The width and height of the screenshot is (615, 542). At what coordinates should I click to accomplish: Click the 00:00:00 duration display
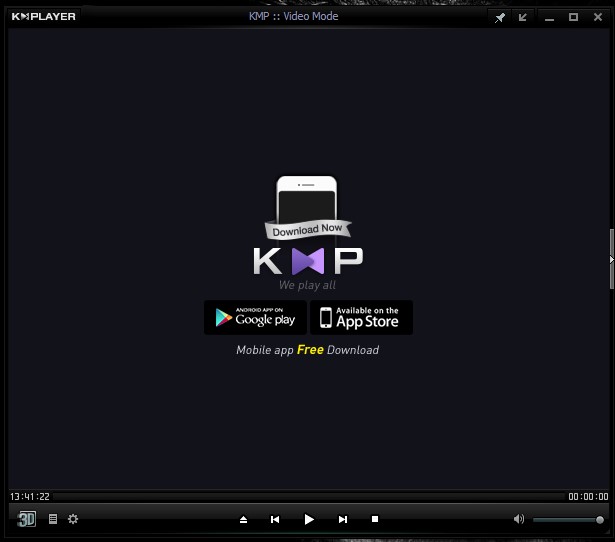[x=588, y=497]
